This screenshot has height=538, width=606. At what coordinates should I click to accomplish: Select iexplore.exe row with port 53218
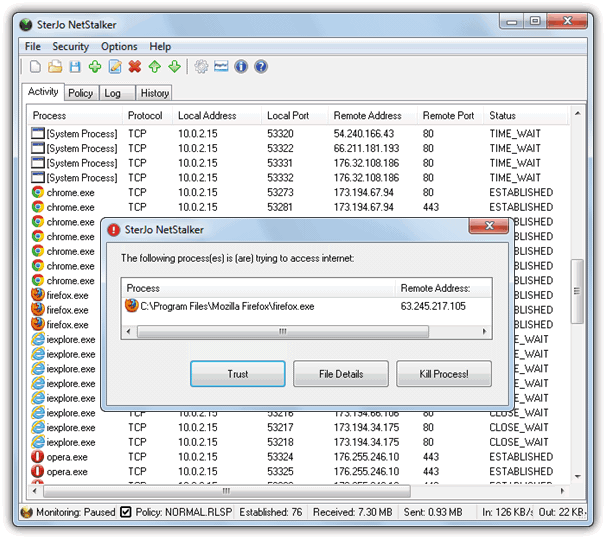pos(298,442)
